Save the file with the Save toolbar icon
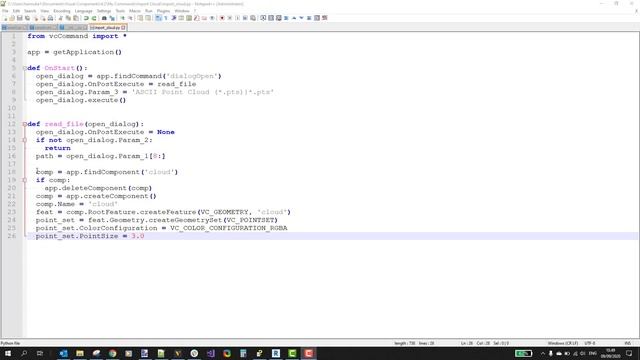The image size is (640, 360). tap(20, 18)
